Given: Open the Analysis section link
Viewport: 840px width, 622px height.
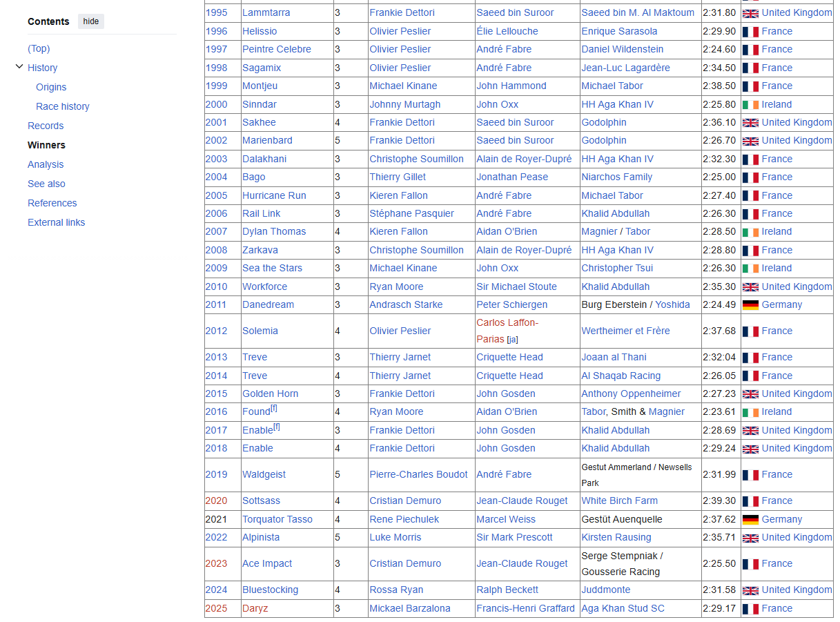Looking at the screenshot, I should coord(46,164).
